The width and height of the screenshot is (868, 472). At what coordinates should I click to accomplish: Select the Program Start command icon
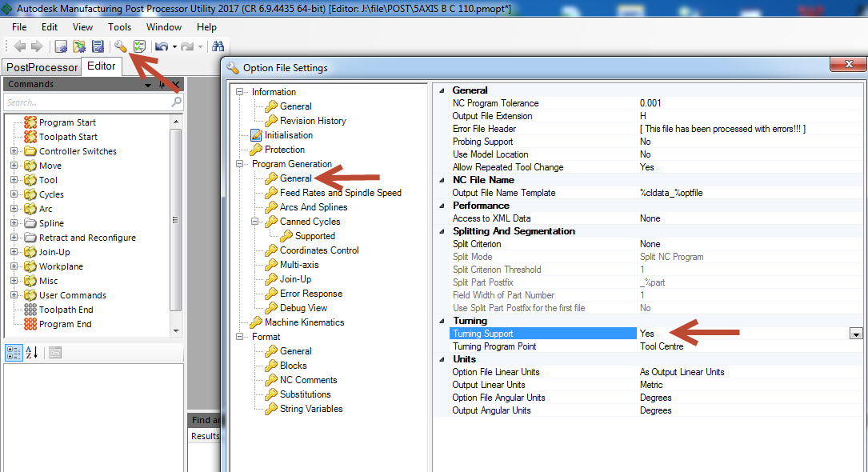click(x=30, y=122)
